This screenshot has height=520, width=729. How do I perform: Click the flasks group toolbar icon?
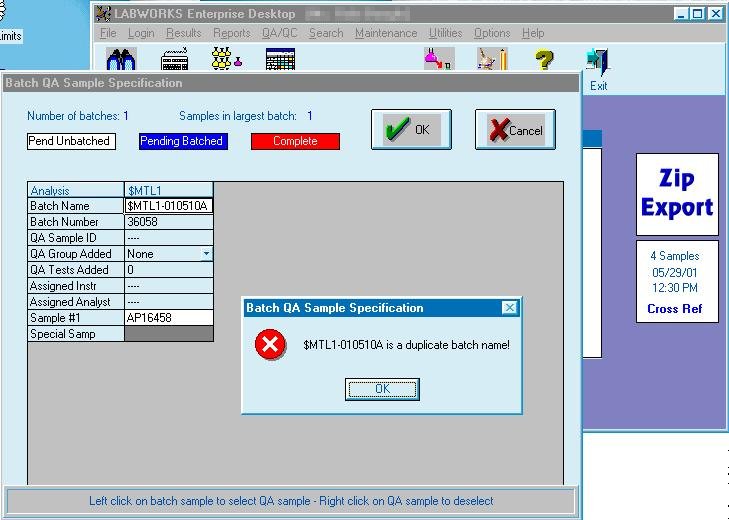227,59
